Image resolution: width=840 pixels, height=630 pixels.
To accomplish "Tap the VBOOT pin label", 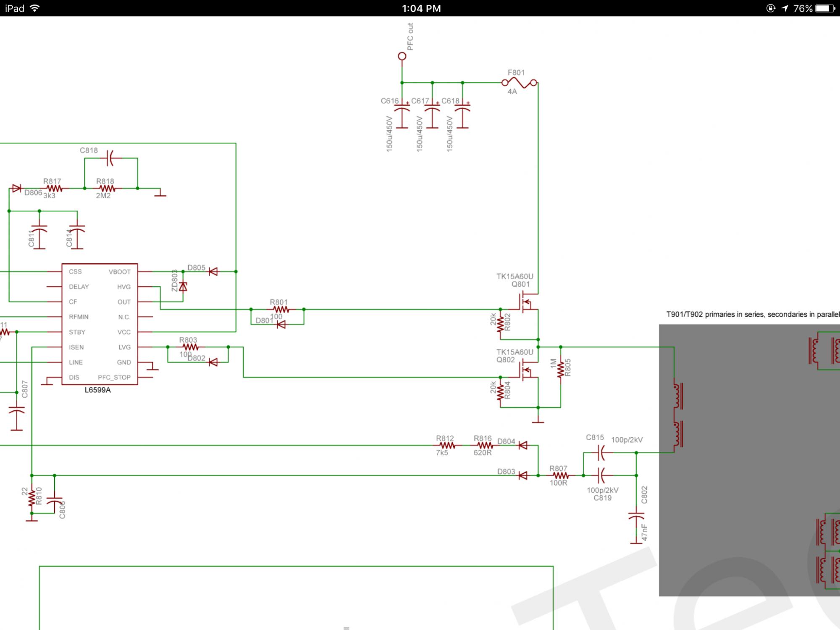I will [119, 272].
